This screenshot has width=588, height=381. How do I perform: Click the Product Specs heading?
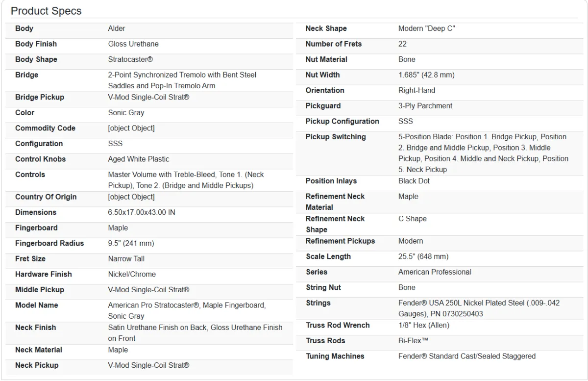click(46, 11)
